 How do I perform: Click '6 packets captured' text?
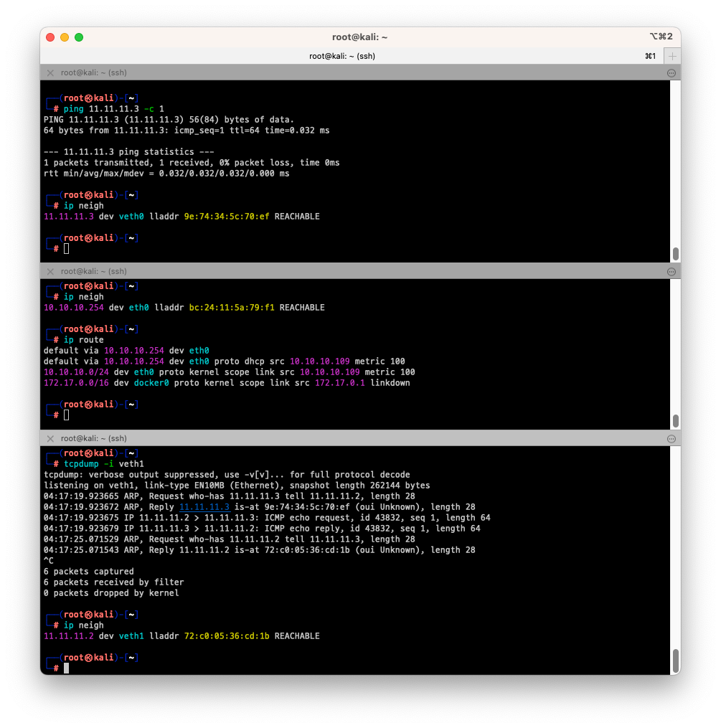89,572
